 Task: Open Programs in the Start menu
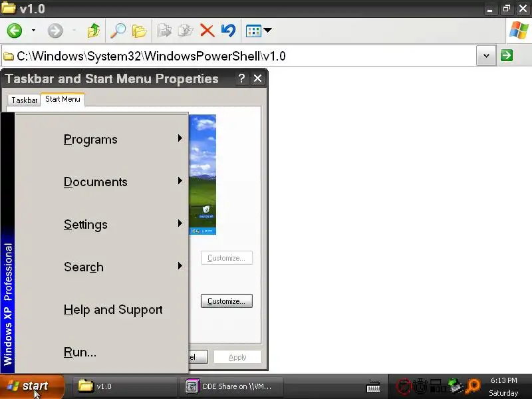102,139
